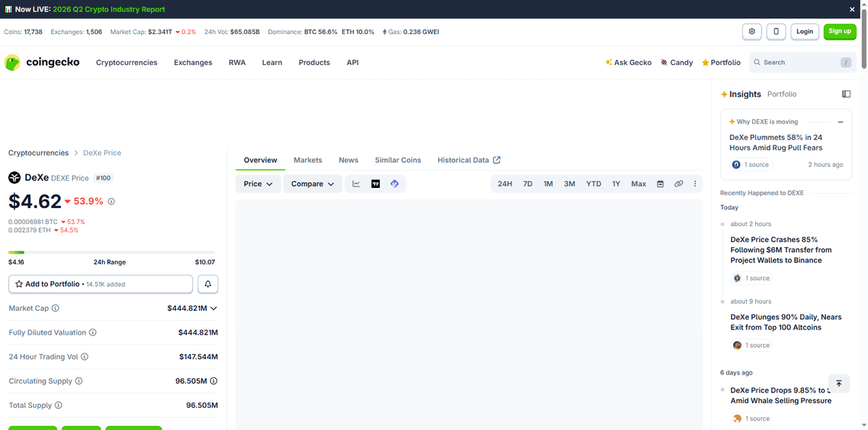Click the scroll-to-top arrow button
Screen dimensions: 868x430
(839, 384)
